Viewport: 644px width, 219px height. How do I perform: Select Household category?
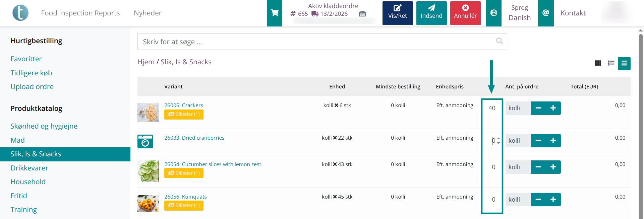28,182
